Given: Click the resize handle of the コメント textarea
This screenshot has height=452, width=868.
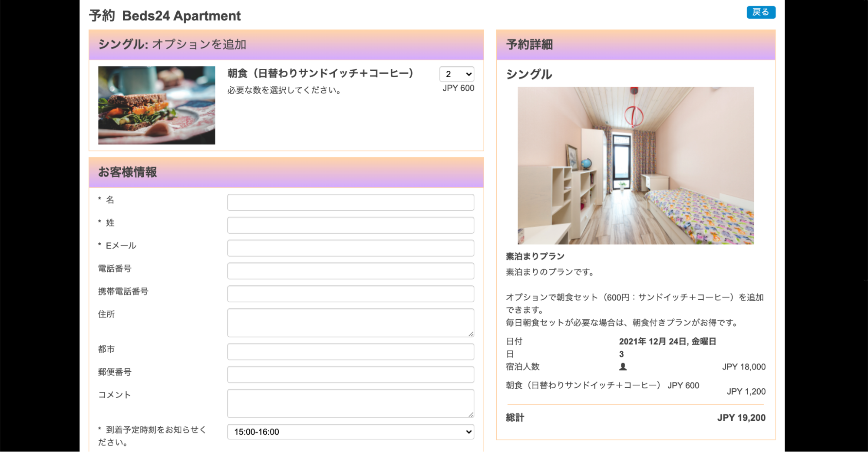Looking at the screenshot, I should point(471,415).
